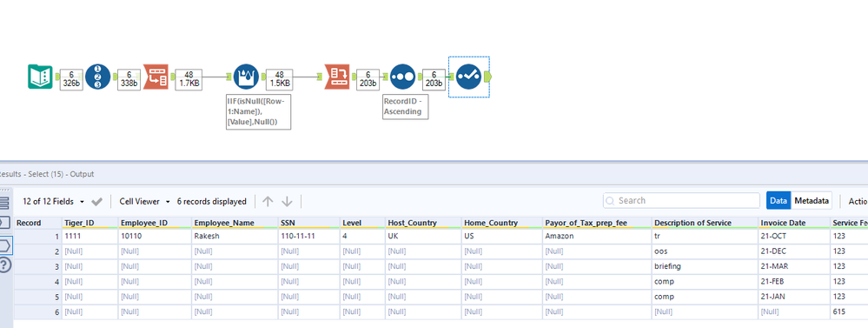
Task: Select the Record ID tool on canvas
Action: (98, 77)
